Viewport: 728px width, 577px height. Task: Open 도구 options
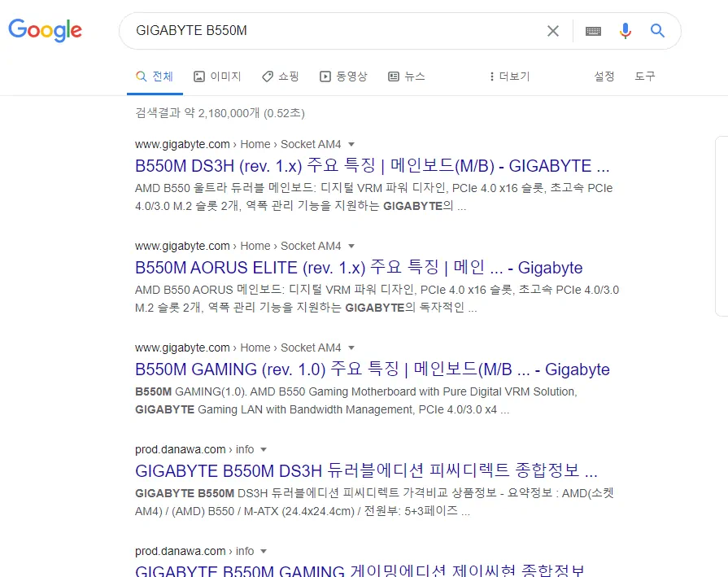[x=645, y=76]
